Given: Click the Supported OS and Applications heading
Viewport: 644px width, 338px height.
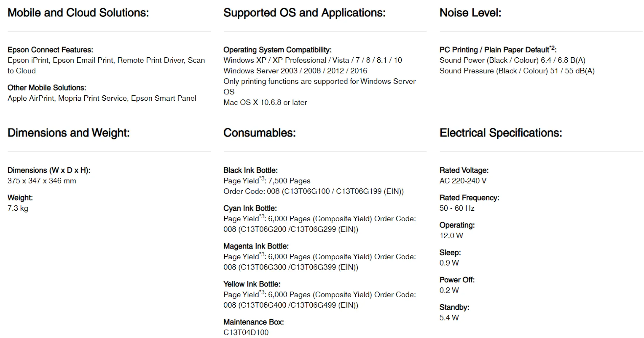Looking at the screenshot, I should click(x=304, y=13).
